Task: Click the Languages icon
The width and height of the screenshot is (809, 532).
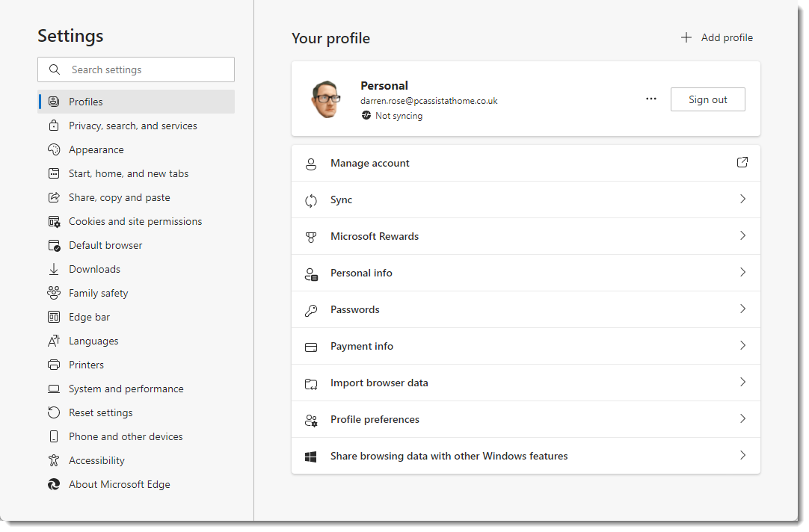Action: point(54,341)
